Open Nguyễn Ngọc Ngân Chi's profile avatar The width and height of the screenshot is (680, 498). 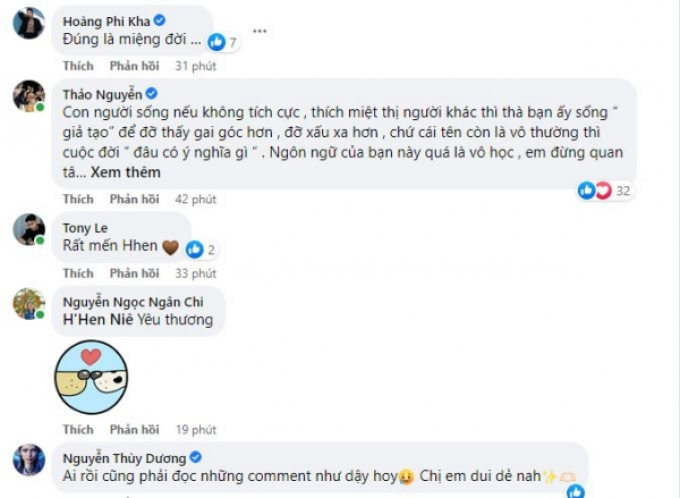[29, 304]
